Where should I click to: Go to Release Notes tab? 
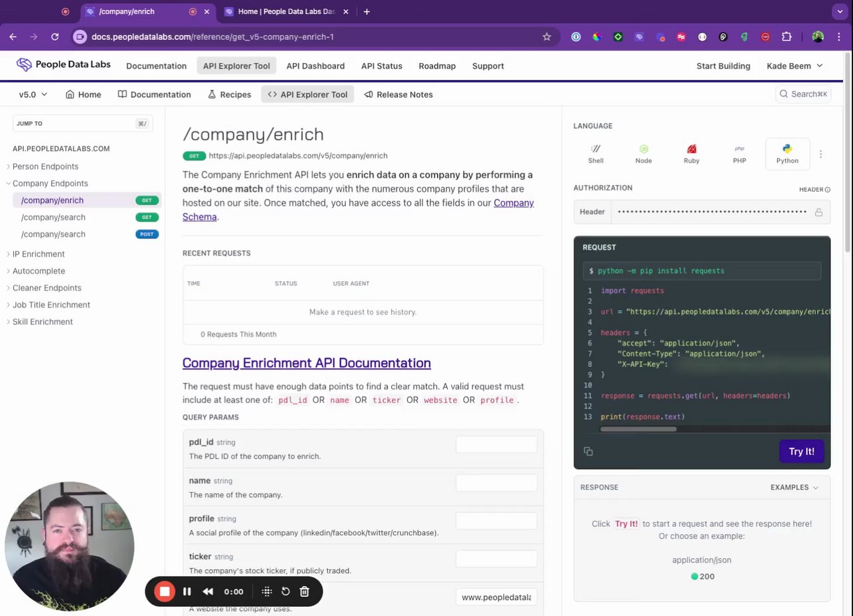(399, 95)
